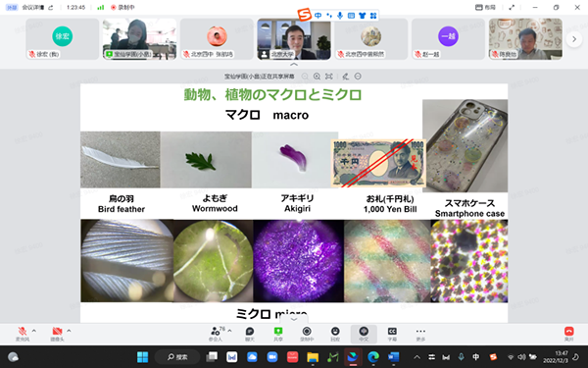The height and width of the screenshot is (368, 588).
Task: Open the layout menu in the title bar
Action: coord(485,7)
